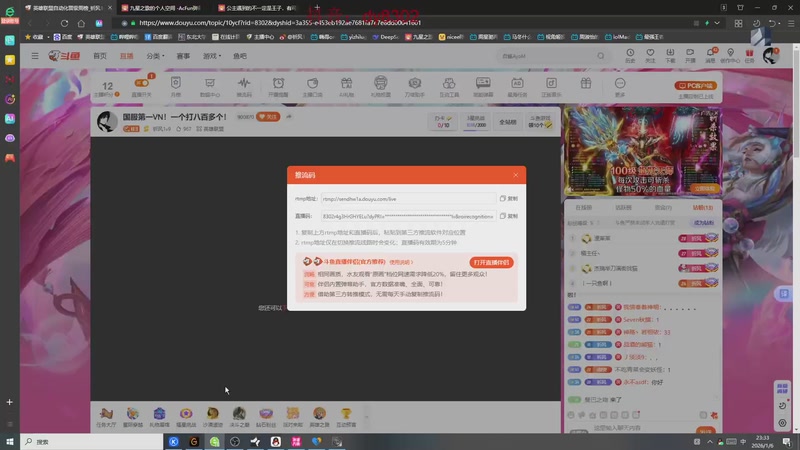The width and height of the screenshot is (800, 450).
Task: Click the 下载 download icon
Action: (x=670, y=56)
